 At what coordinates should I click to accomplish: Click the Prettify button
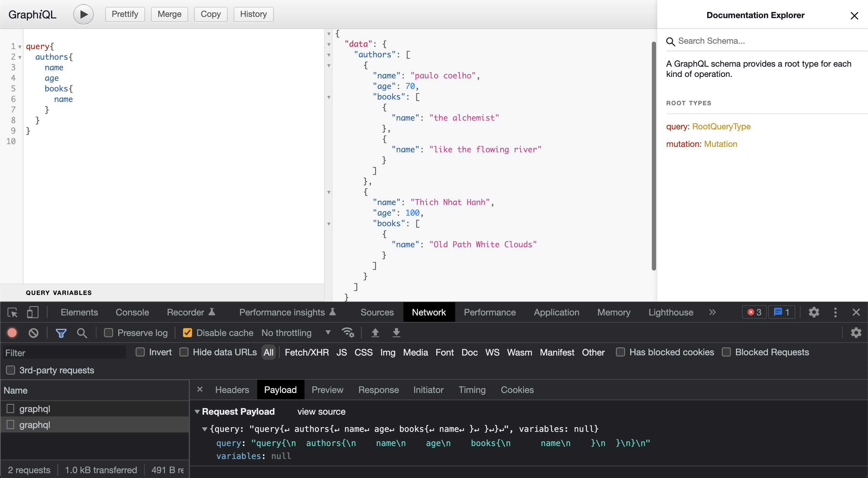click(125, 13)
